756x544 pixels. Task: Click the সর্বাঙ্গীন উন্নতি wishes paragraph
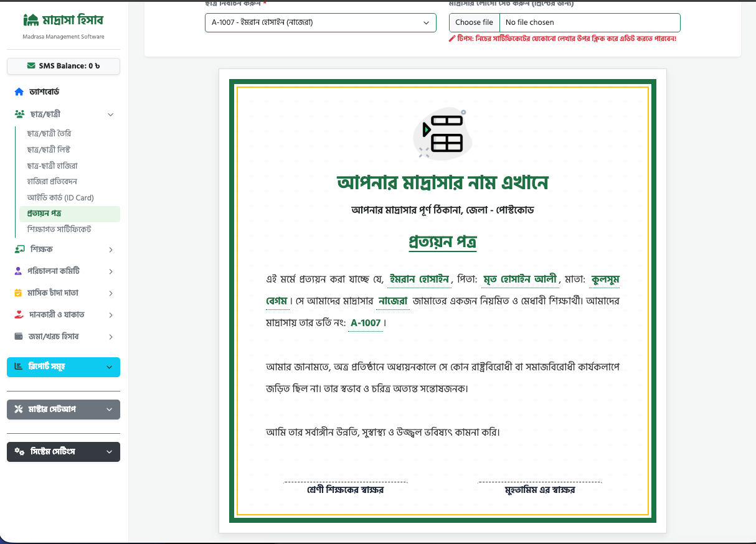pos(383,431)
